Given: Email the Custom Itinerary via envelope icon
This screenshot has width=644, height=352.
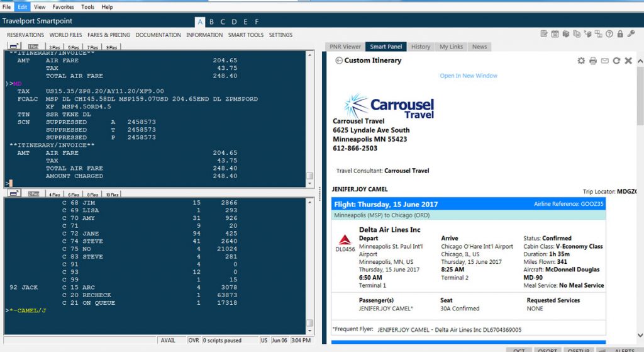Looking at the screenshot, I should [605, 61].
